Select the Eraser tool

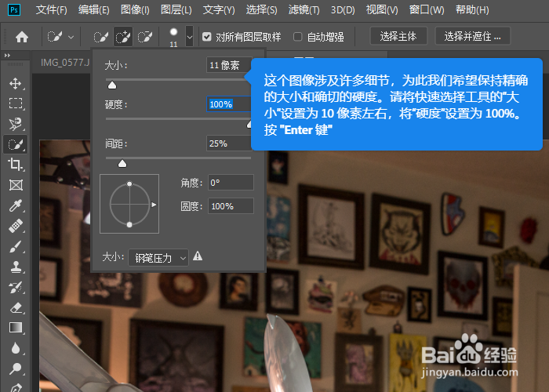click(16, 307)
